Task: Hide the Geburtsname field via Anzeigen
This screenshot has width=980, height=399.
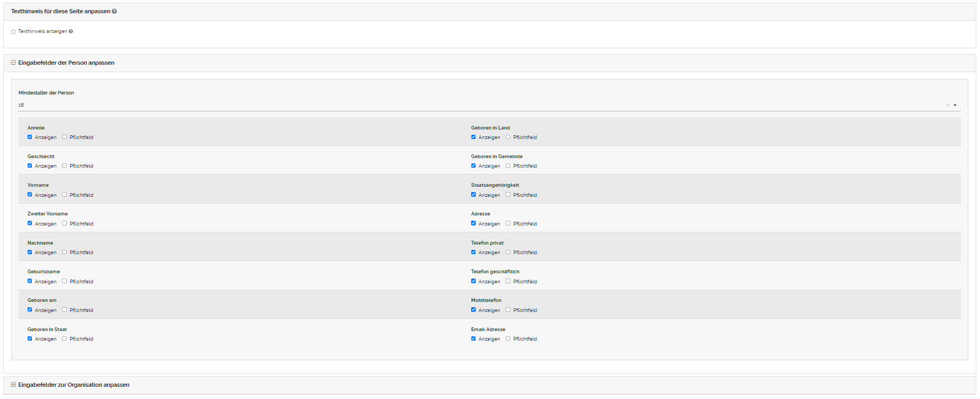Action: pos(30,281)
